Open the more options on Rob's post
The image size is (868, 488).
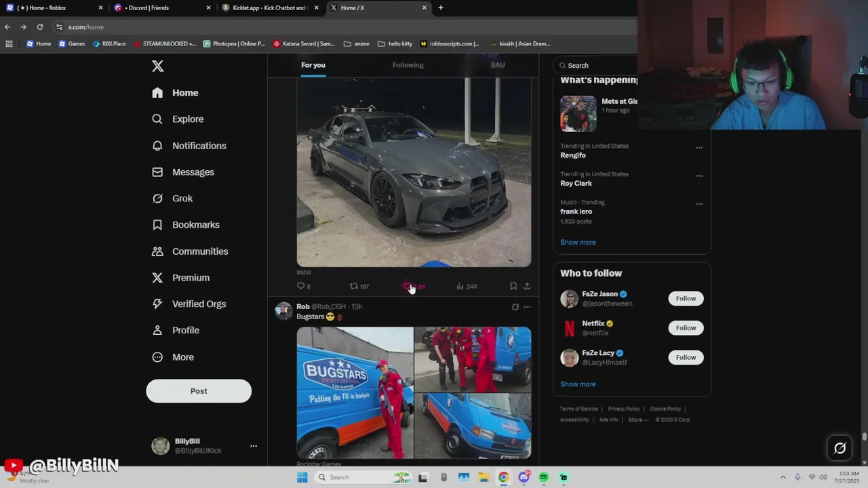coord(527,307)
